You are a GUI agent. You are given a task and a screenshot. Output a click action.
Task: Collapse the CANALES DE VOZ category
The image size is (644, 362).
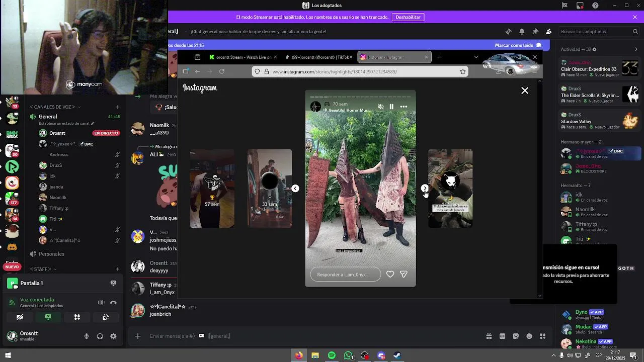55,107
